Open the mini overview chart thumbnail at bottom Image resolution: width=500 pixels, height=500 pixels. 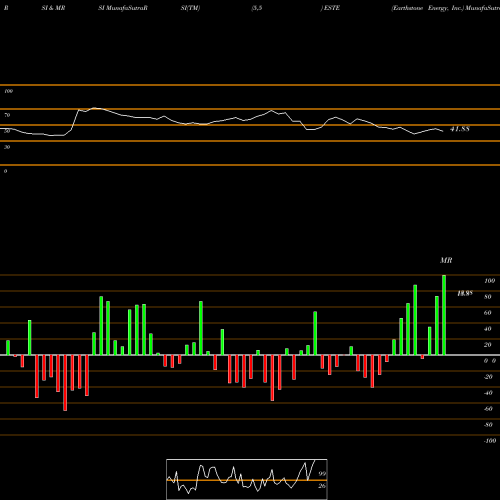click(x=247, y=479)
